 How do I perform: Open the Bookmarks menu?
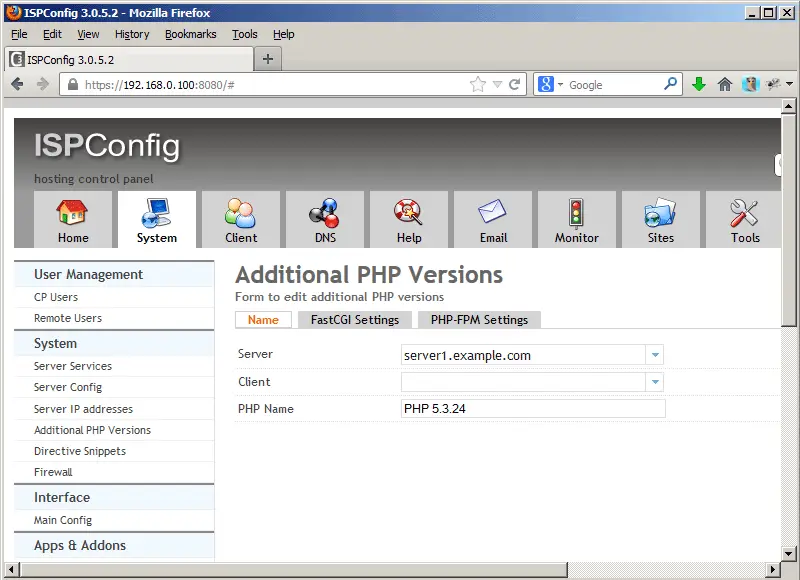191,34
